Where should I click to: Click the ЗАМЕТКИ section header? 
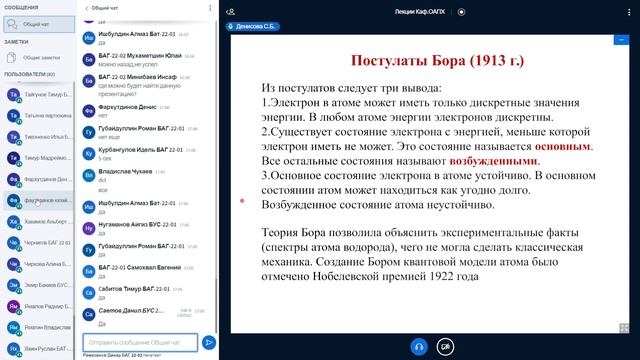point(16,42)
